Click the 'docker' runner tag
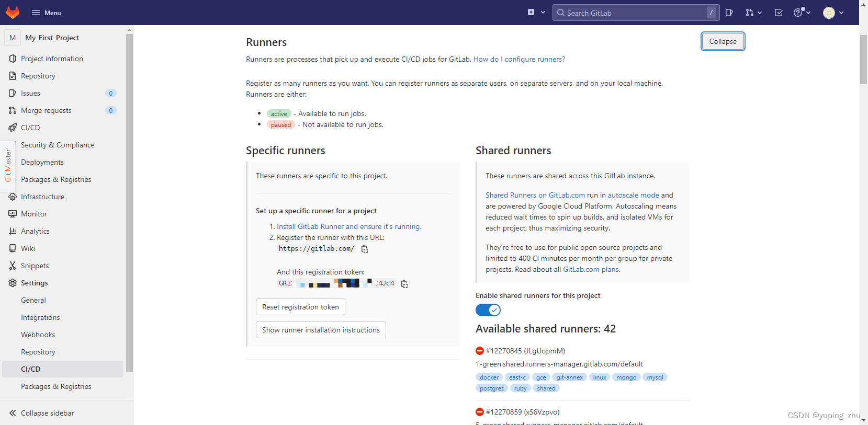The image size is (868, 425). click(x=489, y=377)
